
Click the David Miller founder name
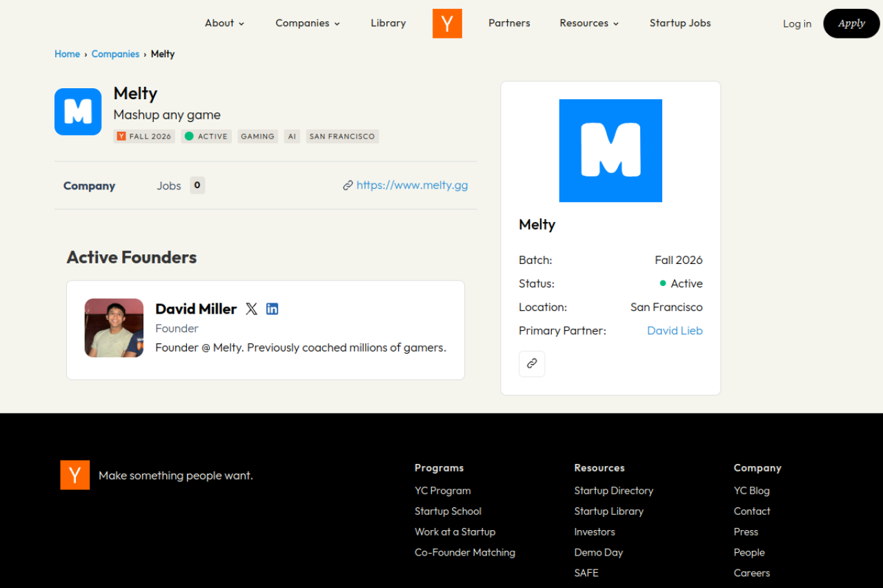click(196, 309)
